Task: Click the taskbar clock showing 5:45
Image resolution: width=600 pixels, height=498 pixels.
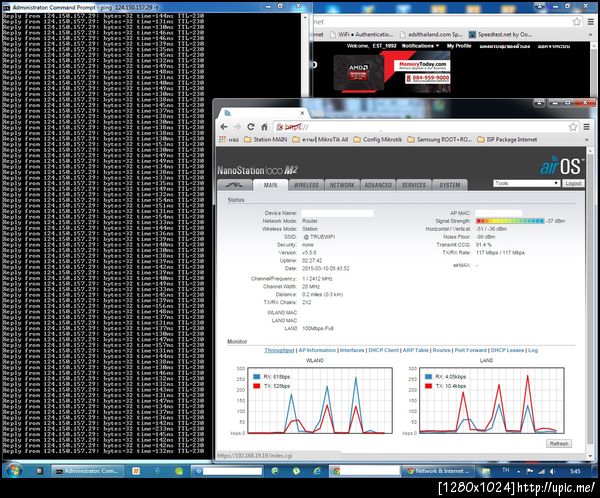Action: [575, 471]
